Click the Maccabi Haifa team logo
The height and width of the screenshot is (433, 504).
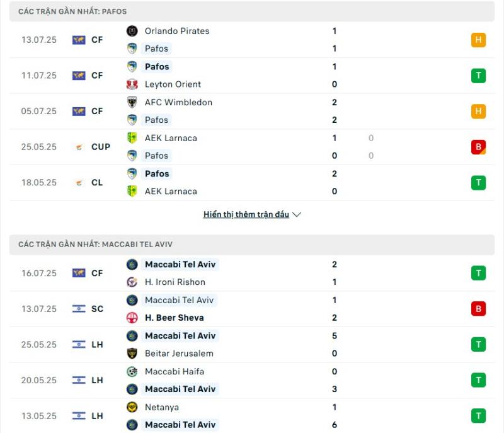[132, 372]
